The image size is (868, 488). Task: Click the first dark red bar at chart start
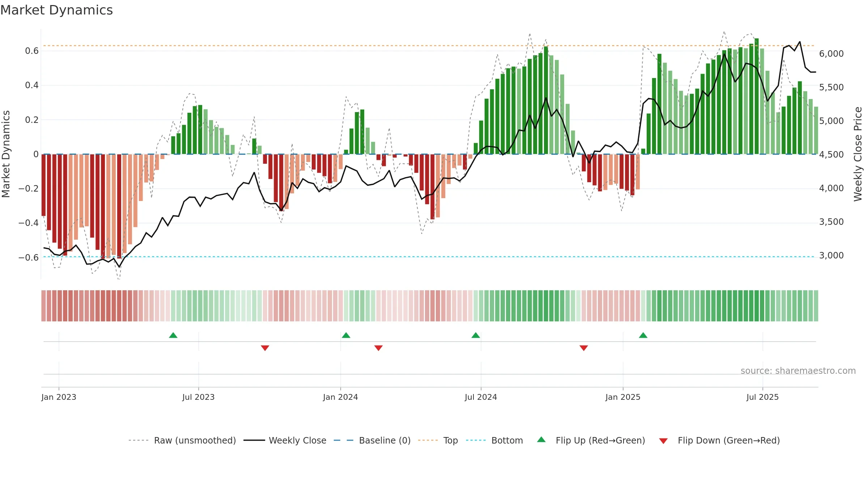43,185
